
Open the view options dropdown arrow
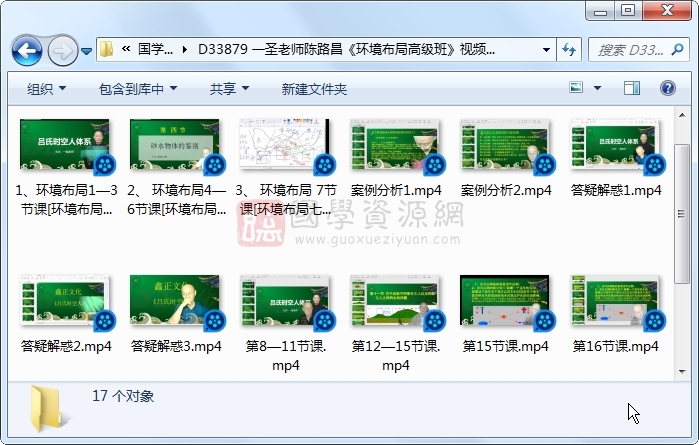(x=597, y=88)
